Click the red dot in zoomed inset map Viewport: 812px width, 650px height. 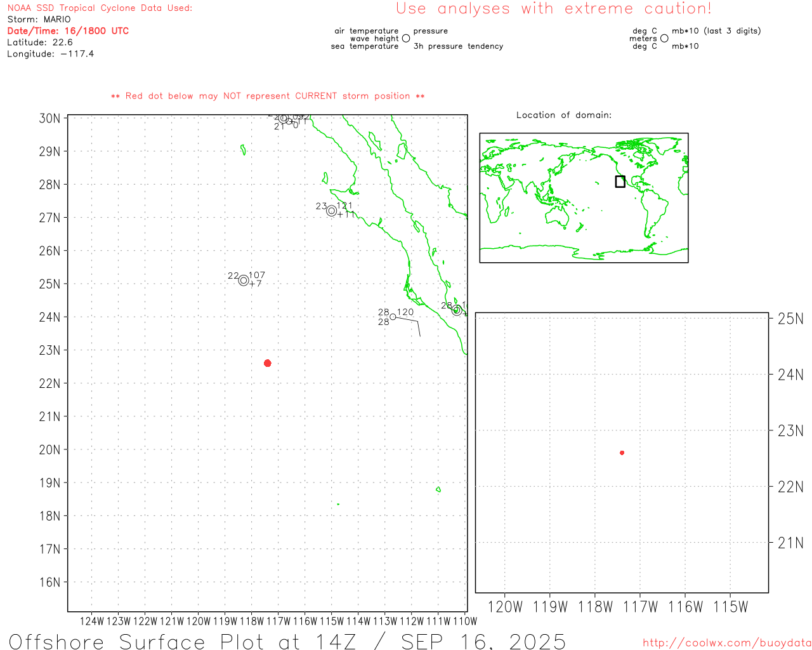pyautogui.click(x=622, y=453)
